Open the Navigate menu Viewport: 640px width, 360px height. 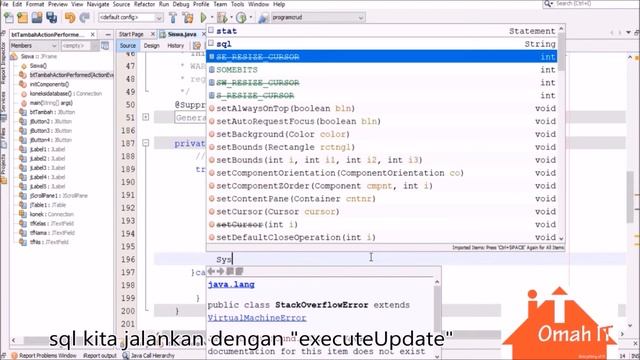(98, 4)
